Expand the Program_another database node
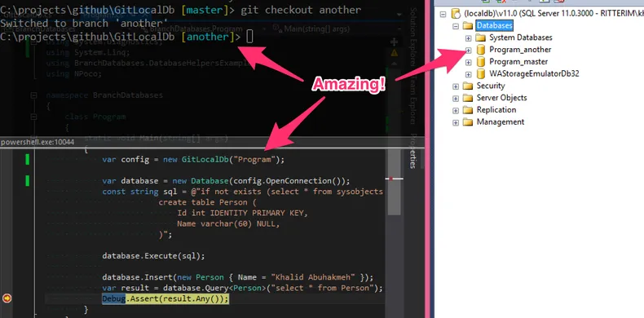The height and width of the screenshot is (318, 644). click(468, 50)
